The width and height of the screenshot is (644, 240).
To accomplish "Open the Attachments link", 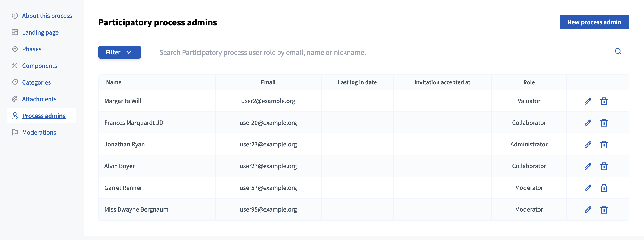I will pyautogui.click(x=39, y=99).
